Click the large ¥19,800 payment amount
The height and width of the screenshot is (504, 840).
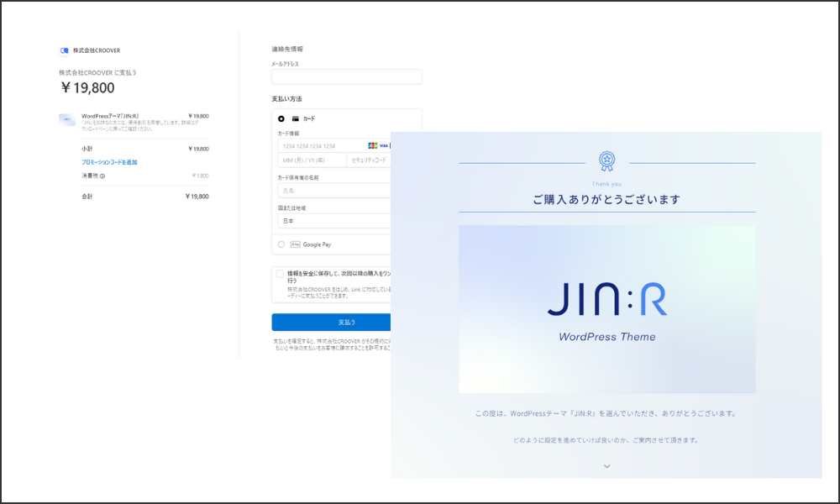87,88
